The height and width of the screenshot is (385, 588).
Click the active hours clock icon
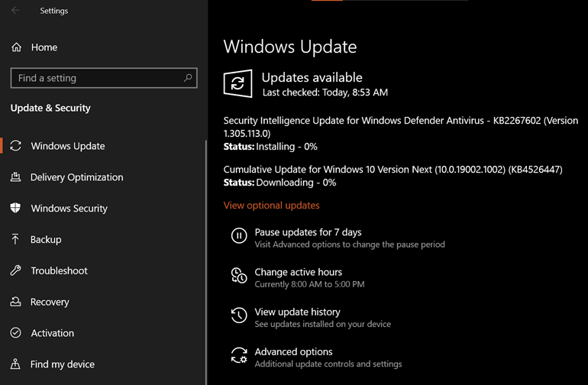click(x=239, y=276)
